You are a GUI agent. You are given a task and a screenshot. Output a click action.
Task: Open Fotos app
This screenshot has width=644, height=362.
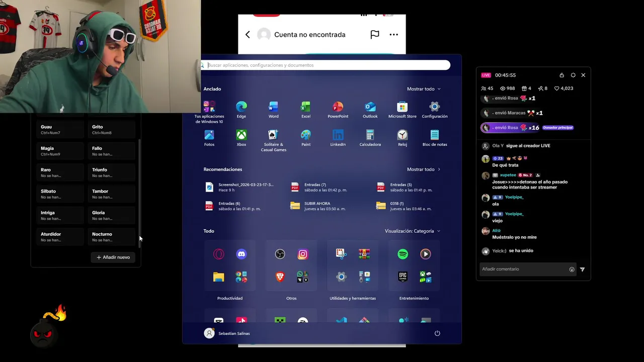(209, 138)
